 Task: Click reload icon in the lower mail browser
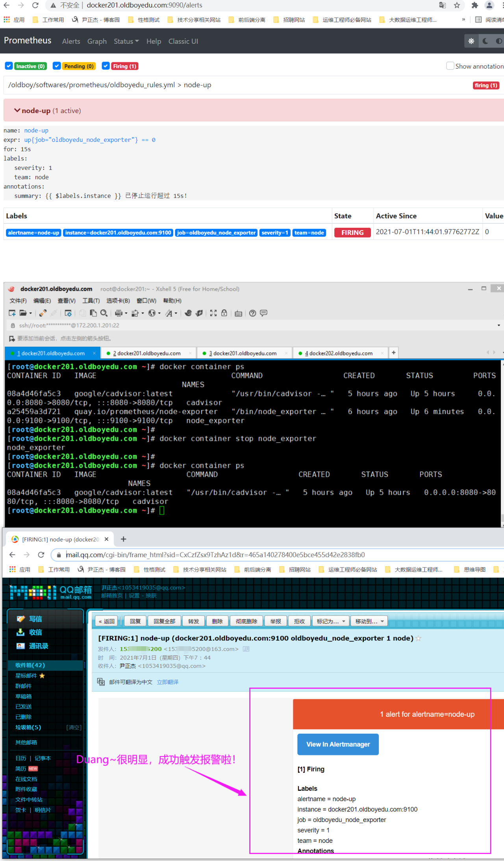pos(41,555)
